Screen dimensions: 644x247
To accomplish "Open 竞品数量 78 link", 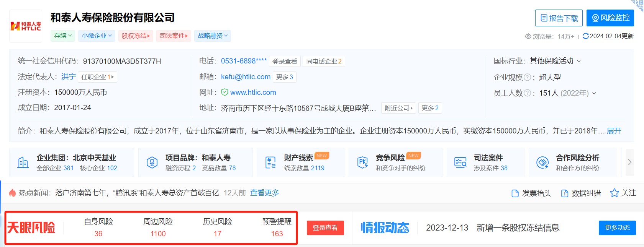I will coord(219,168).
